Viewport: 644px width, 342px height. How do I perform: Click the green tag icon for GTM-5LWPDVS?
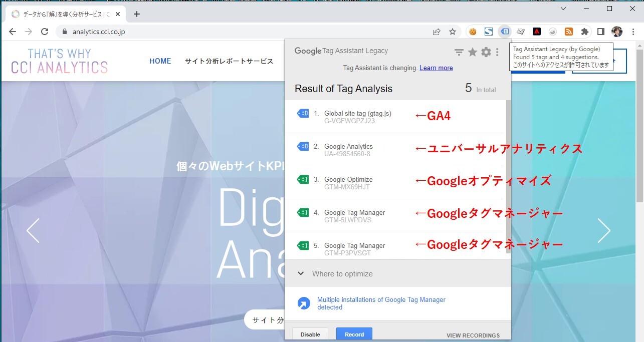click(x=303, y=213)
